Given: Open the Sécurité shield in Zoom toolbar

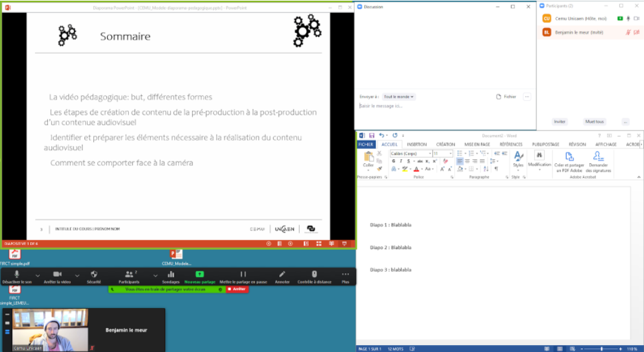Looking at the screenshot, I should (94, 274).
